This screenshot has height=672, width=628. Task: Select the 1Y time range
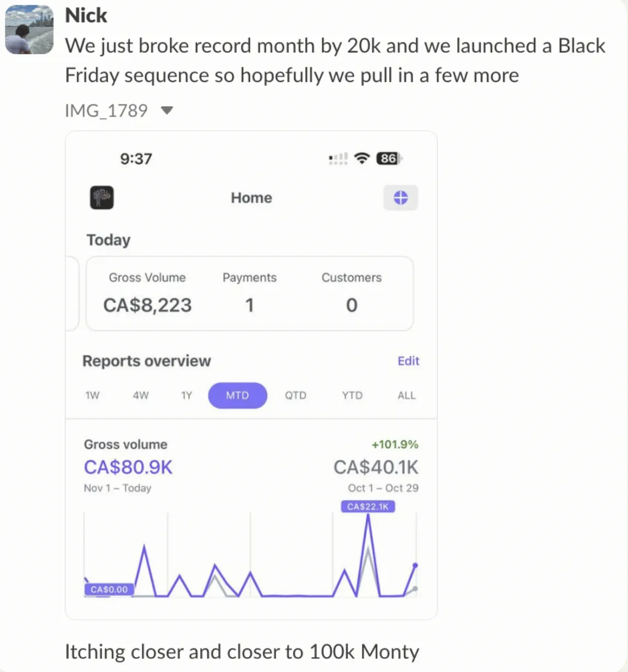[187, 395]
